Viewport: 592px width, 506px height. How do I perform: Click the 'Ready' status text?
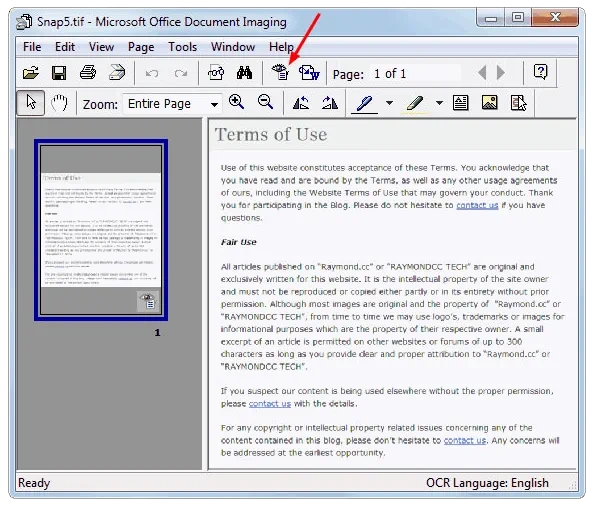(34, 483)
